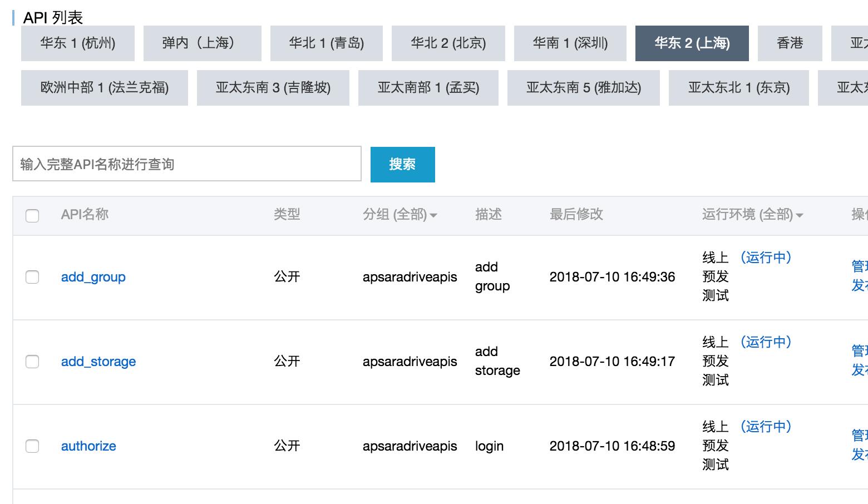Click the 搜索 search button

coord(402,164)
